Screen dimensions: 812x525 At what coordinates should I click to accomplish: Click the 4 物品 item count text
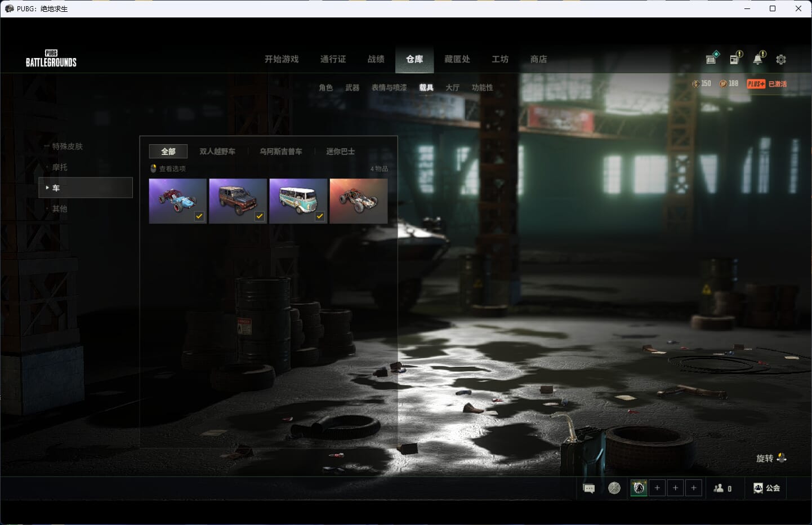pyautogui.click(x=379, y=169)
